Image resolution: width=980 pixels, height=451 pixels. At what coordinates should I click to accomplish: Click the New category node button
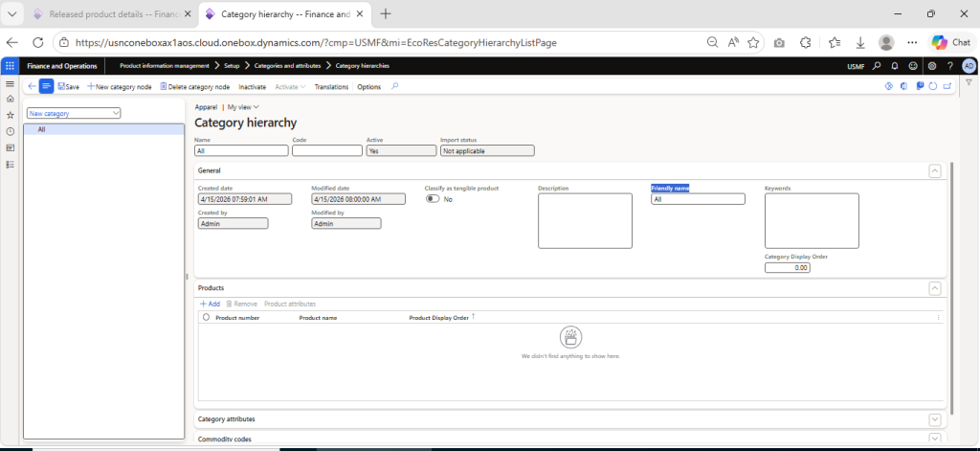[x=120, y=87]
